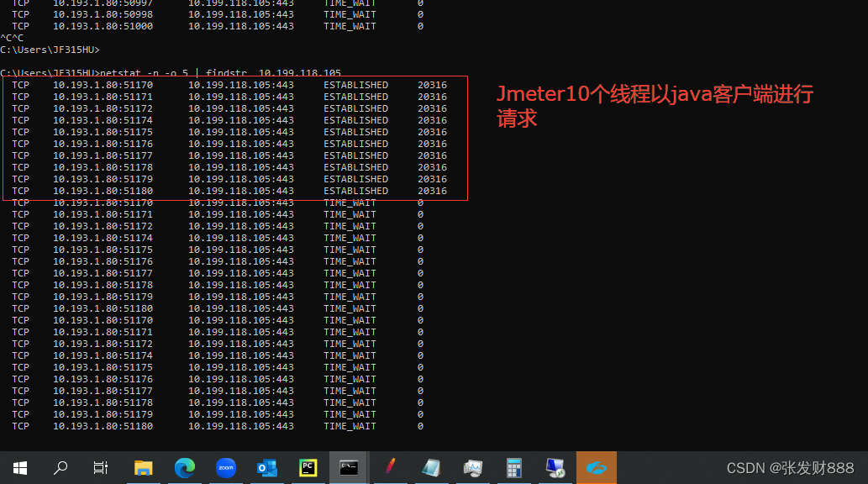Screen dimensions: 868x484
Task: Open the Windows Start menu
Action: click(x=20, y=469)
